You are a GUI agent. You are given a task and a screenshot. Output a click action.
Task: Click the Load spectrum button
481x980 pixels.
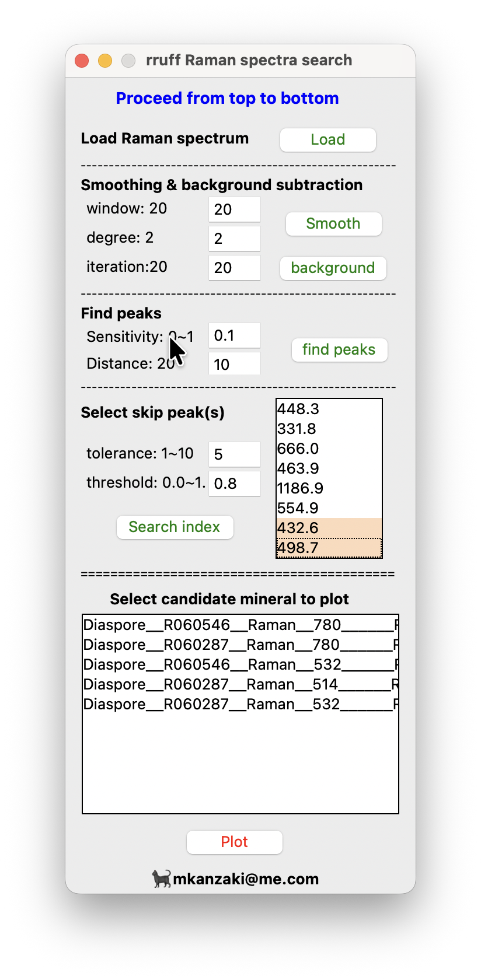click(327, 140)
